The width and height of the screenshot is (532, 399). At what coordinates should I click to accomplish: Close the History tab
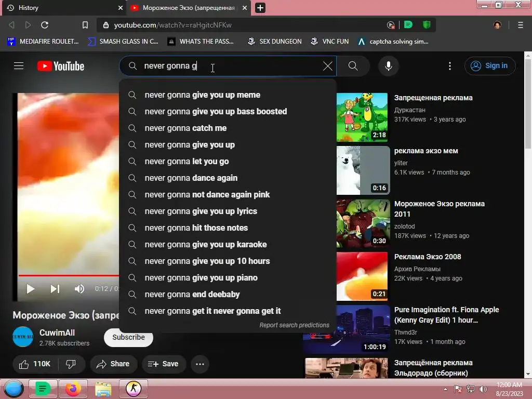[121, 8]
